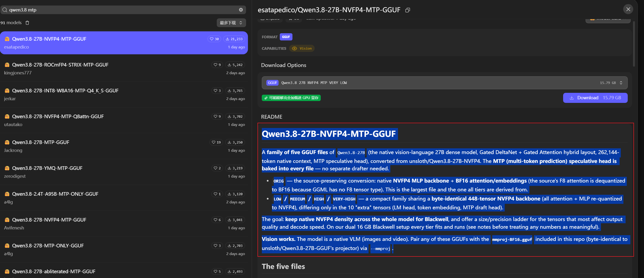Viewport: 644px width, 278px height.
Task: Click the eye icon in the Vision badge
Action: [295, 49]
